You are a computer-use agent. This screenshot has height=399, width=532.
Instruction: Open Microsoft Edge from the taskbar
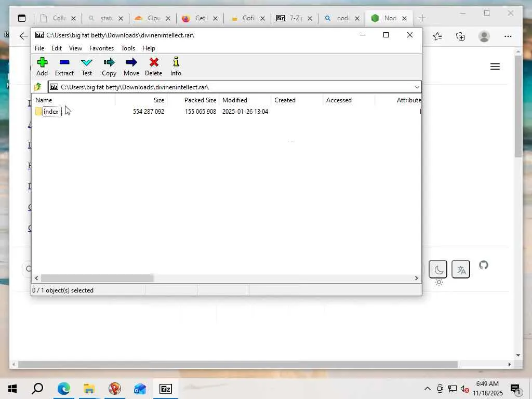63,389
